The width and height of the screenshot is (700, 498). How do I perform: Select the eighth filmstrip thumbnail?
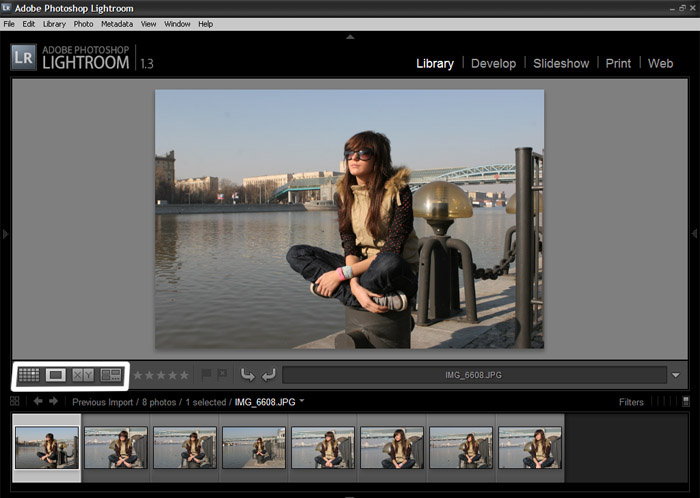530,447
